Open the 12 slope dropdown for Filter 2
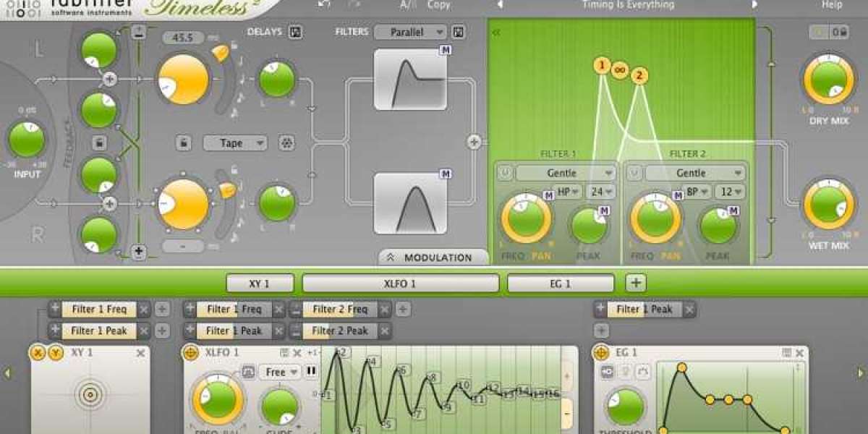Image resolution: width=868 pixels, height=434 pixels. [x=731, y=192]
